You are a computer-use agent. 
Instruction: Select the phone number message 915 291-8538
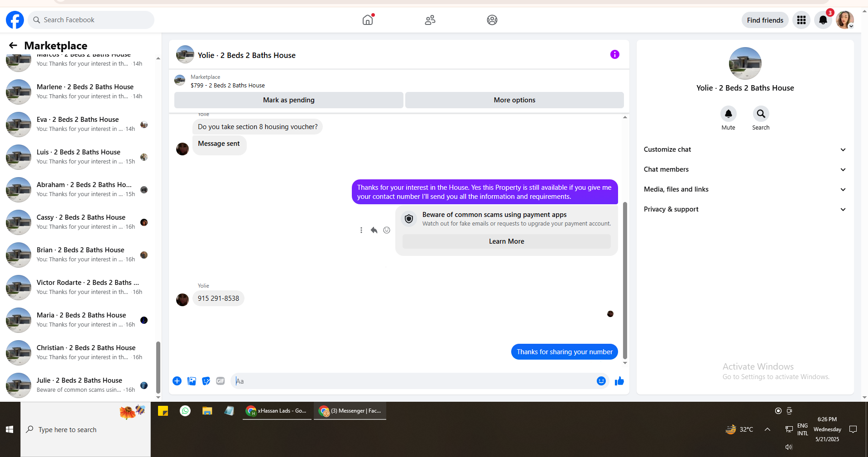click(x=218, y=298)
